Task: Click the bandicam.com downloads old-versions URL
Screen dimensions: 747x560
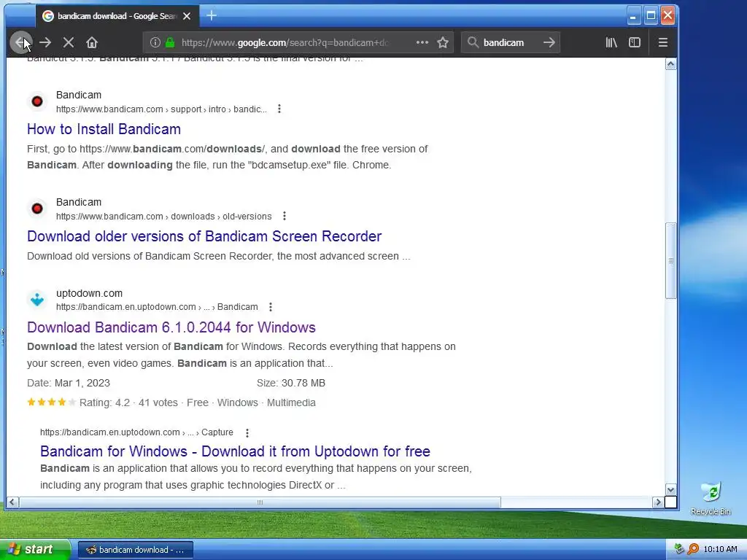Action: (x=164, y=216)
